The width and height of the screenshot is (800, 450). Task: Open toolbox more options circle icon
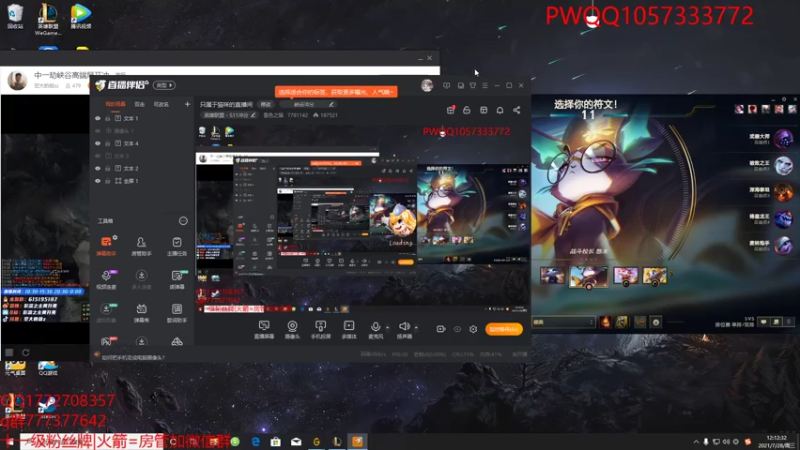coord(183,221)
